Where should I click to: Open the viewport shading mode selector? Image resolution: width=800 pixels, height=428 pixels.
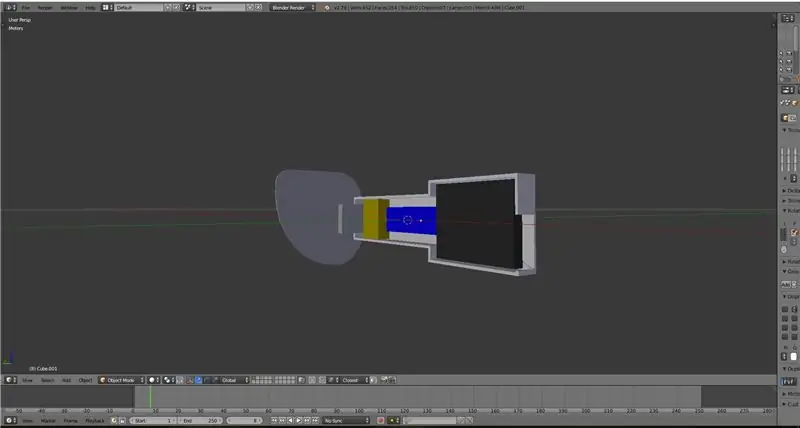click(x=153, y=380)
